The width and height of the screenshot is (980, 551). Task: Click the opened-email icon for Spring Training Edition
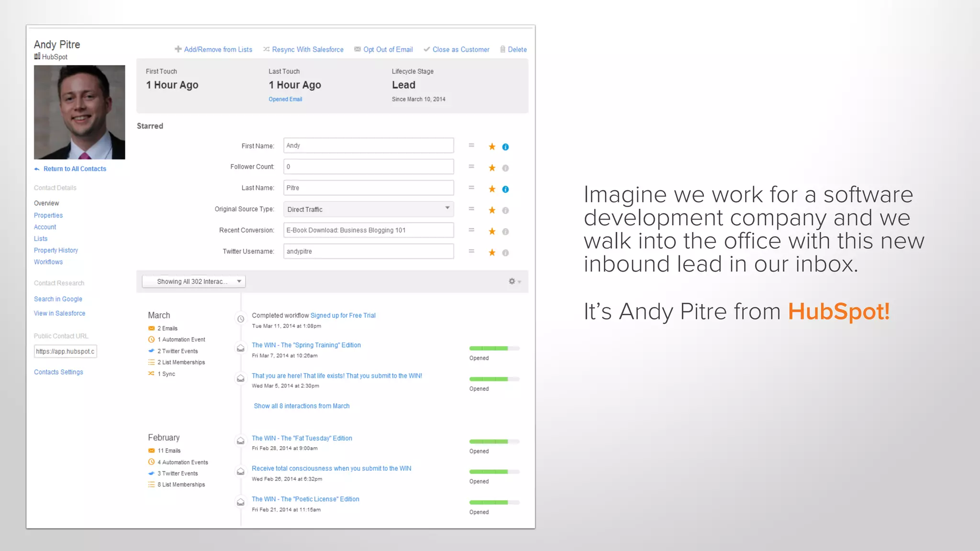241,348
